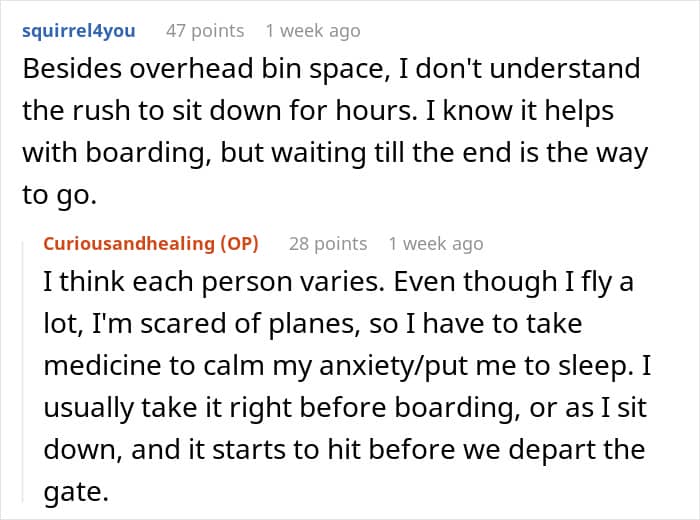Click the line 'I think each person varies'

tap(338, 283)
